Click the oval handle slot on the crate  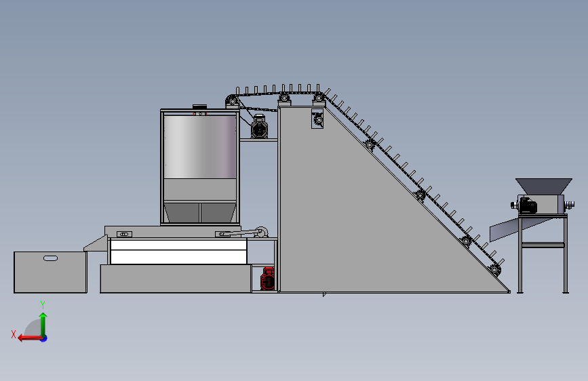click(50, 258)
